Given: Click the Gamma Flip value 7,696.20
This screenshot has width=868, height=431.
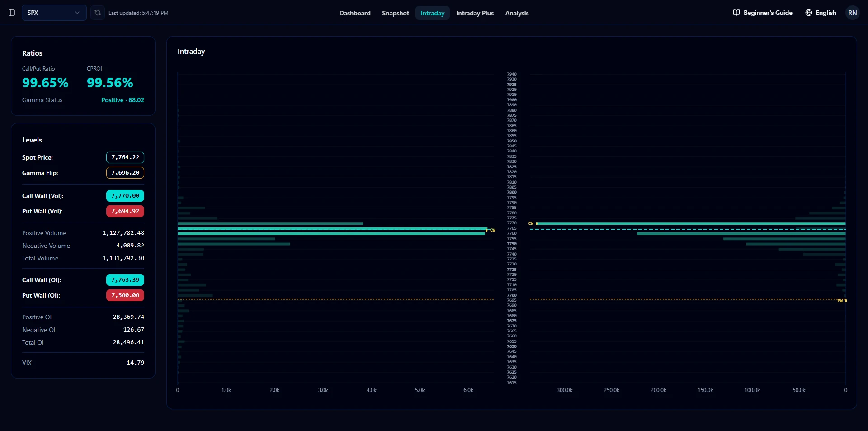Looking at the screenshot, I should click(125, 173).
